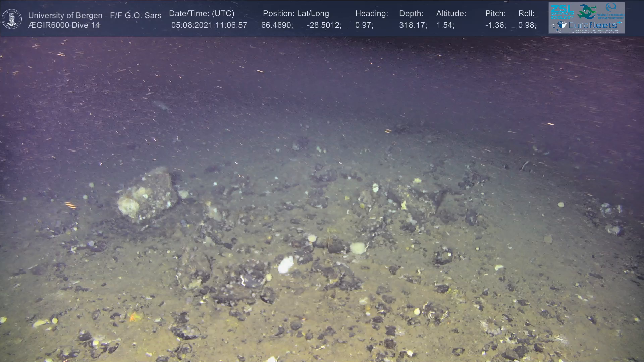Click the Roll value 0.98
This screenshot has width=644, height=362.
(x=527, y=25)
